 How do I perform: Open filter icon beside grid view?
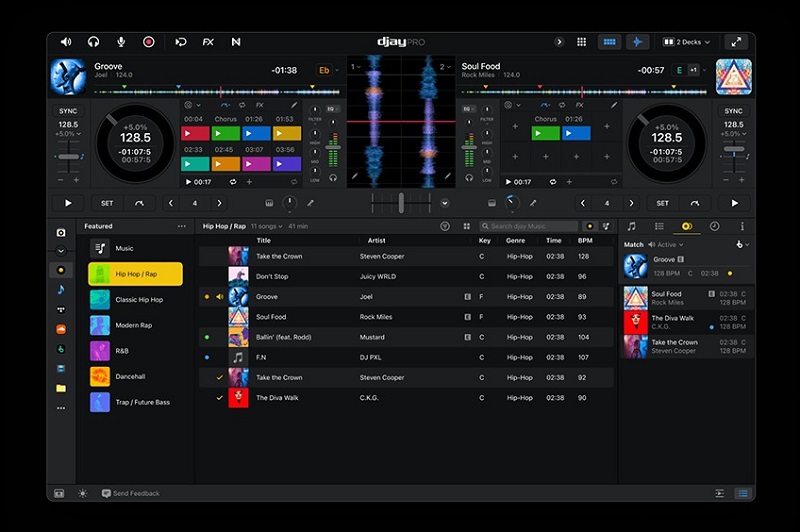point(445,226)
